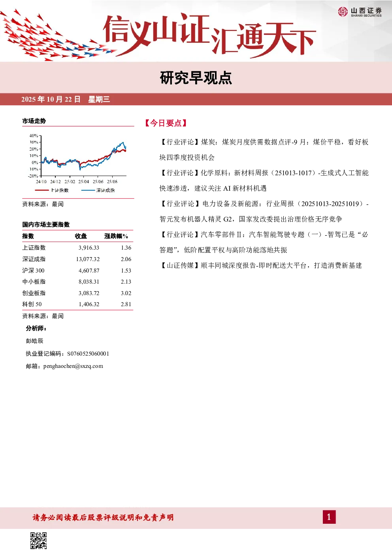Click the blue 深证成指 legend line
The image size is (392, 555).
(x=88, y=190)
